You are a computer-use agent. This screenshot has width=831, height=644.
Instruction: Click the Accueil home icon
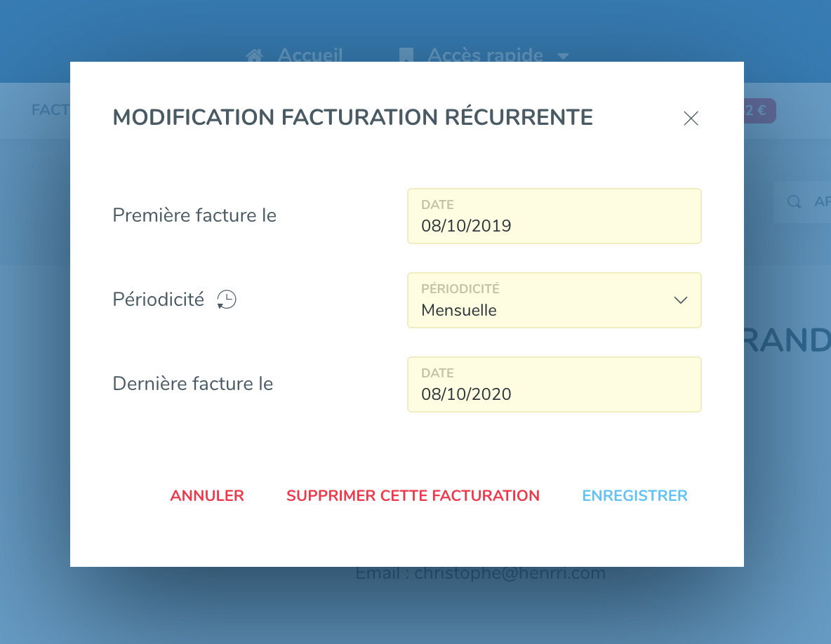(x=255, y=55)
